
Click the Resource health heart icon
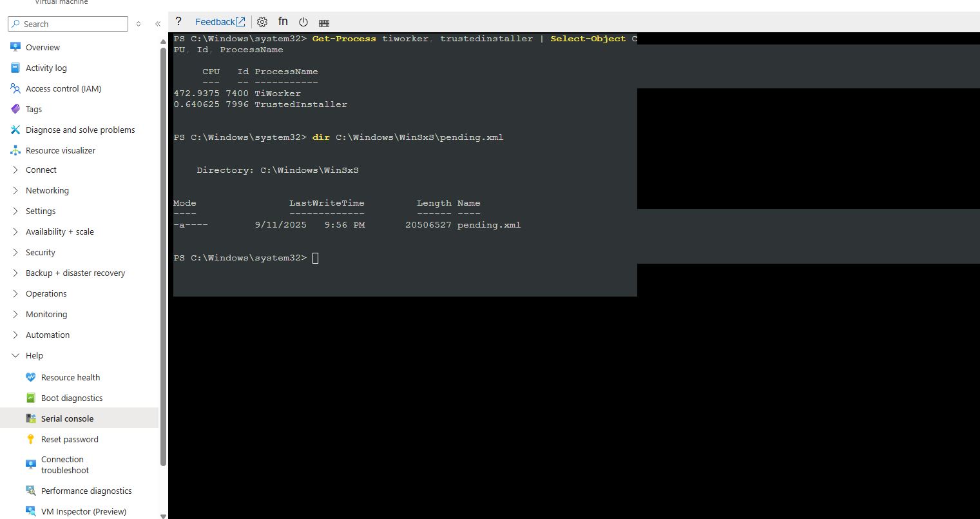[x=31, y=377]
